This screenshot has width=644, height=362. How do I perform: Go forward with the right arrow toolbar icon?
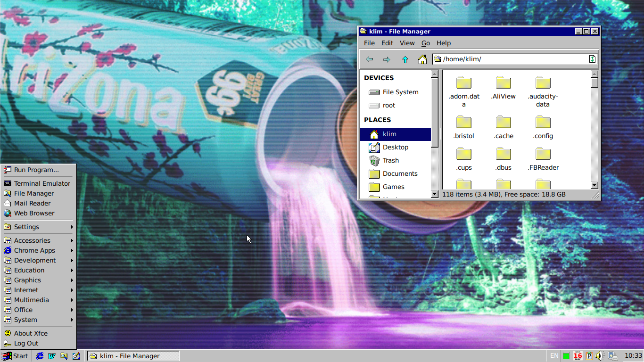387,59
